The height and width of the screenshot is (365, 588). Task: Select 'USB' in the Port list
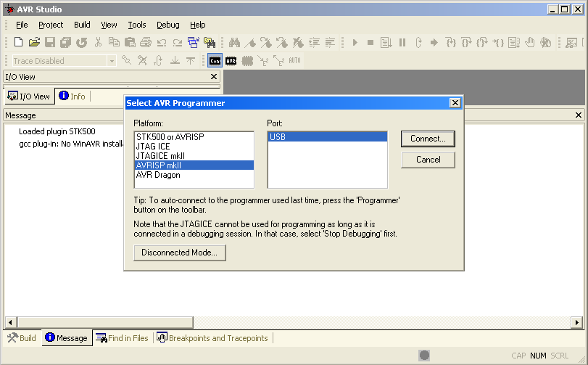pyautogui.click(x=328, y=137)
